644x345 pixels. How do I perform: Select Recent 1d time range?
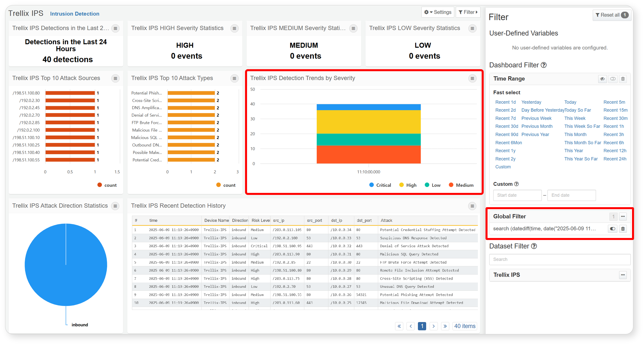click(506, 102)
